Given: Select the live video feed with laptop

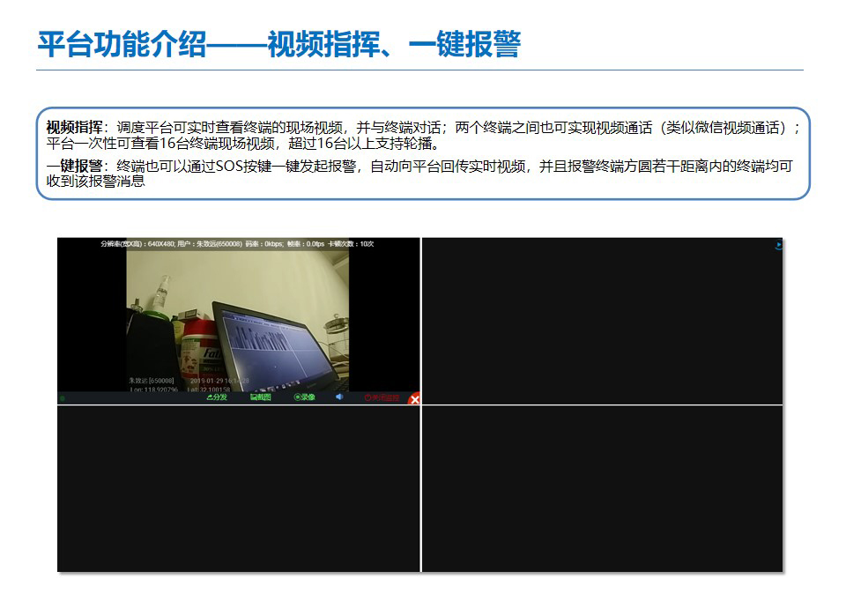Looking at the screenshot, I should (x=238, y=317).
